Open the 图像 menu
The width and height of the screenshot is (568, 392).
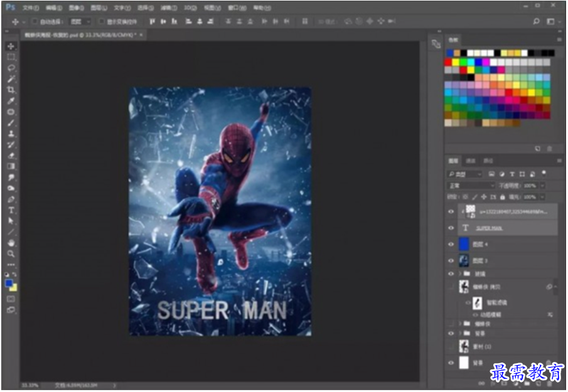point(77,8)
